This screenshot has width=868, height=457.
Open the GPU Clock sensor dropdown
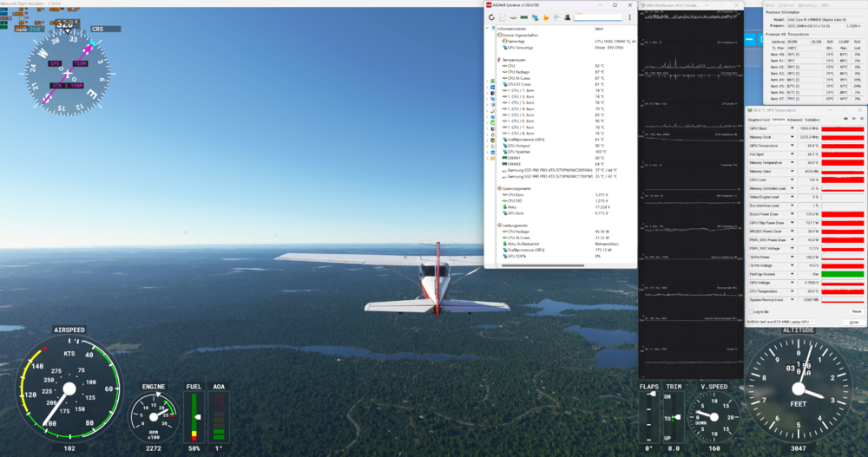(792, 128)
